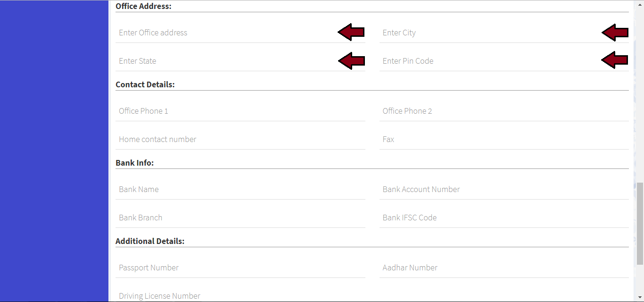Focus the Enter Office address field
This screenshot has height=302, width=644.
226,33
